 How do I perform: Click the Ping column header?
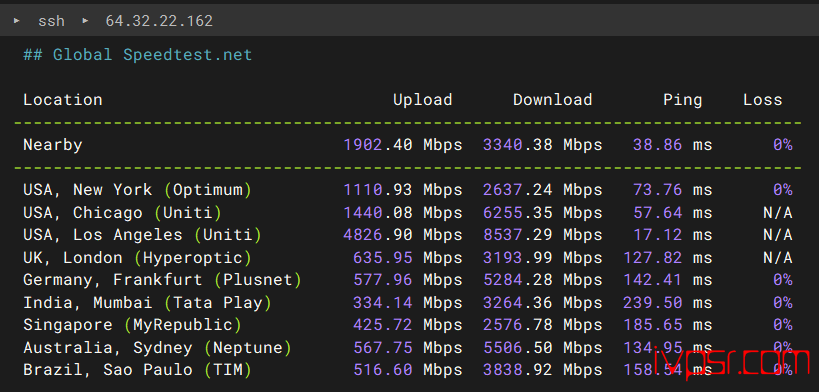(683, 100)
